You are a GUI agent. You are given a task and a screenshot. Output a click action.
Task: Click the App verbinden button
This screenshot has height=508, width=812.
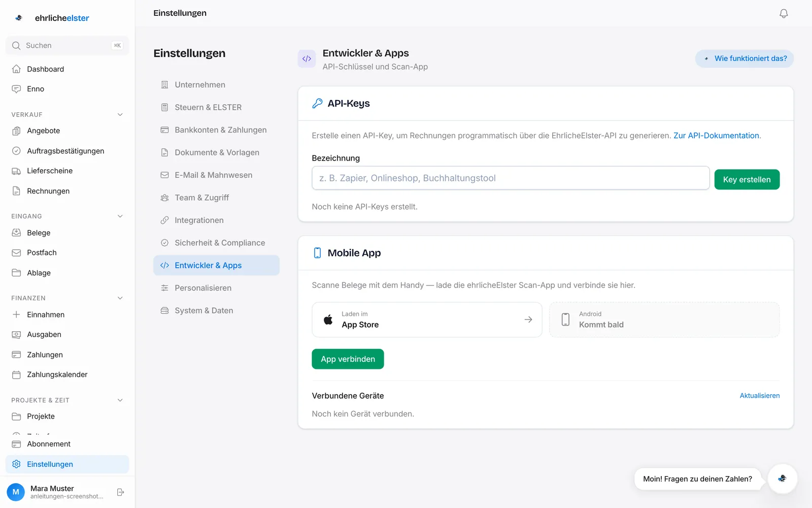click(x=348, y=359)
